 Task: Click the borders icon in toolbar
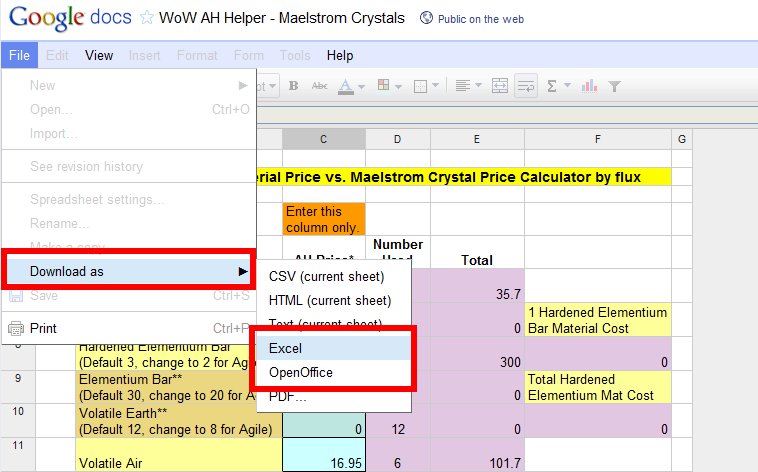[x=421, y=86]
